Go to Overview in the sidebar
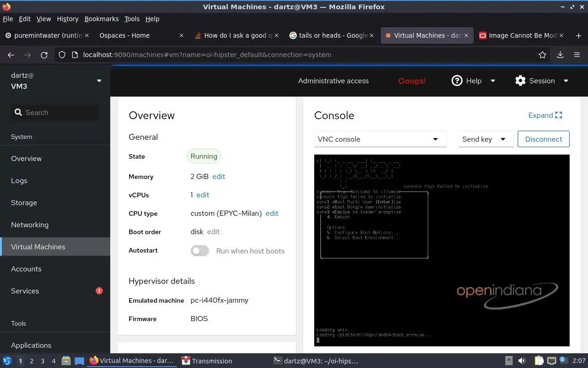Viewport: 588px width, 368px height. pos(55,158)
